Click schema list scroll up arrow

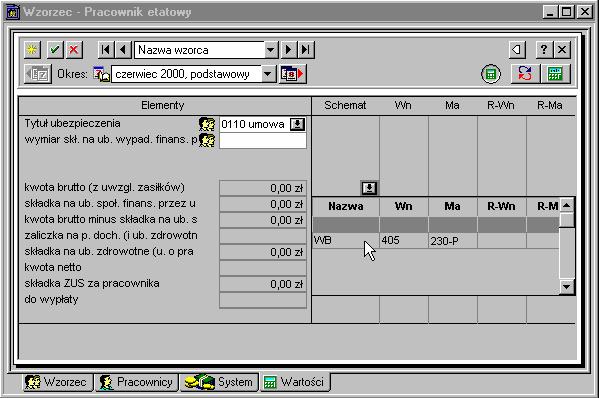click(567, 205)
